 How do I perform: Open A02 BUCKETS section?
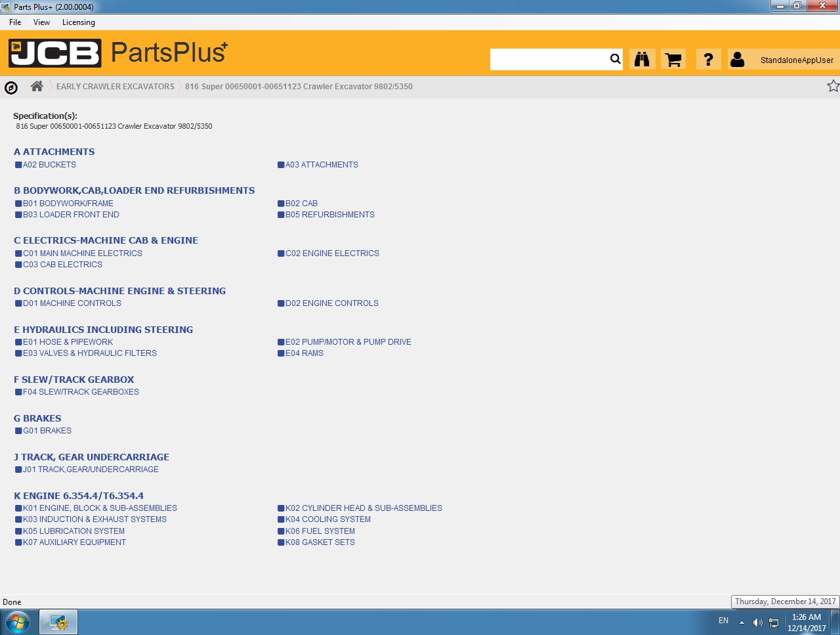(49, 165)
